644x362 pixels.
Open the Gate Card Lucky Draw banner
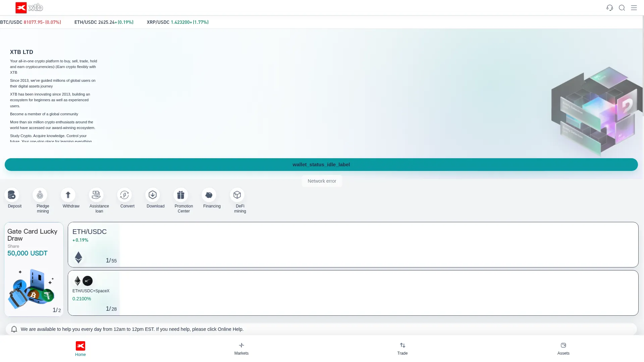(34, 269)
